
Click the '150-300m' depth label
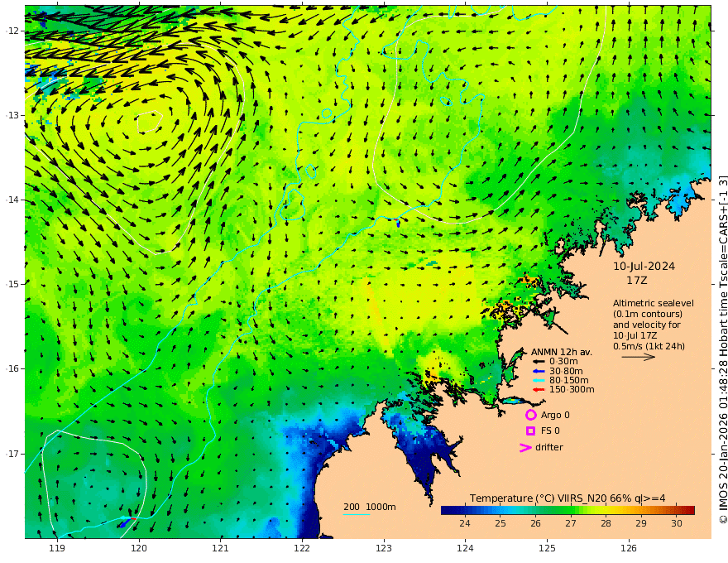click(572, 390)
